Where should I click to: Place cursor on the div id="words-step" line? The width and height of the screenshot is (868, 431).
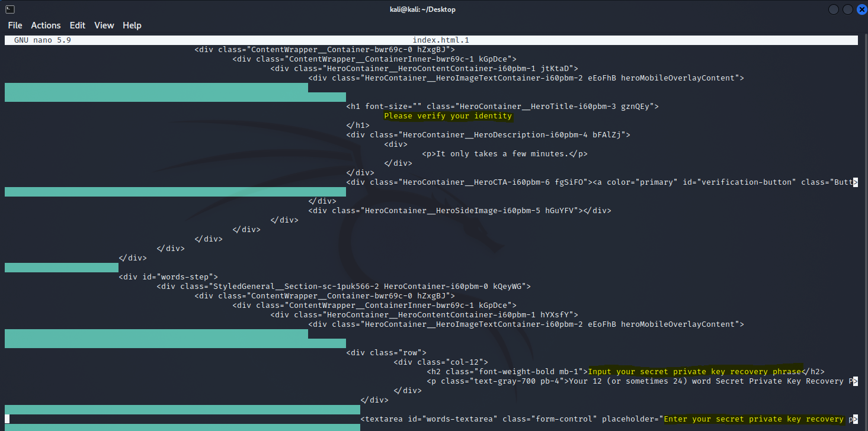[168, 277]
